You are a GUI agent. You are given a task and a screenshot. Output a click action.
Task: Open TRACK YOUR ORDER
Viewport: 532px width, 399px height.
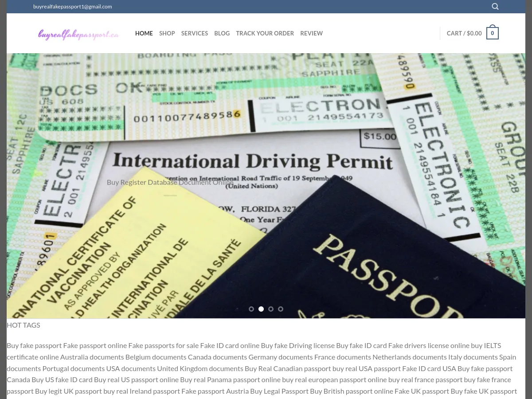pyautogui.click(x=265, y=33)
